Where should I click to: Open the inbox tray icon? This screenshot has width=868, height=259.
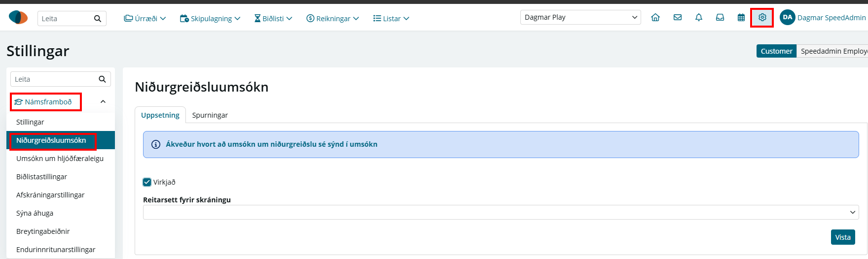[x=720, y=18]
